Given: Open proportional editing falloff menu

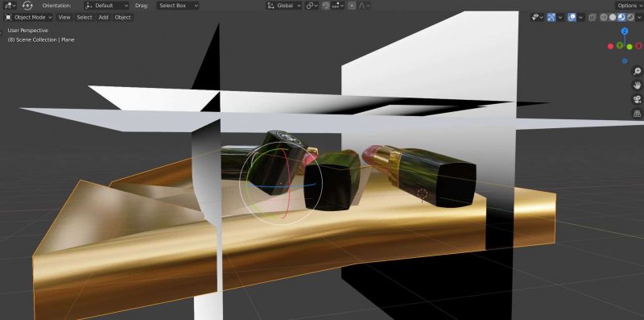Looking at the screenshot, I should pos(364,6).
